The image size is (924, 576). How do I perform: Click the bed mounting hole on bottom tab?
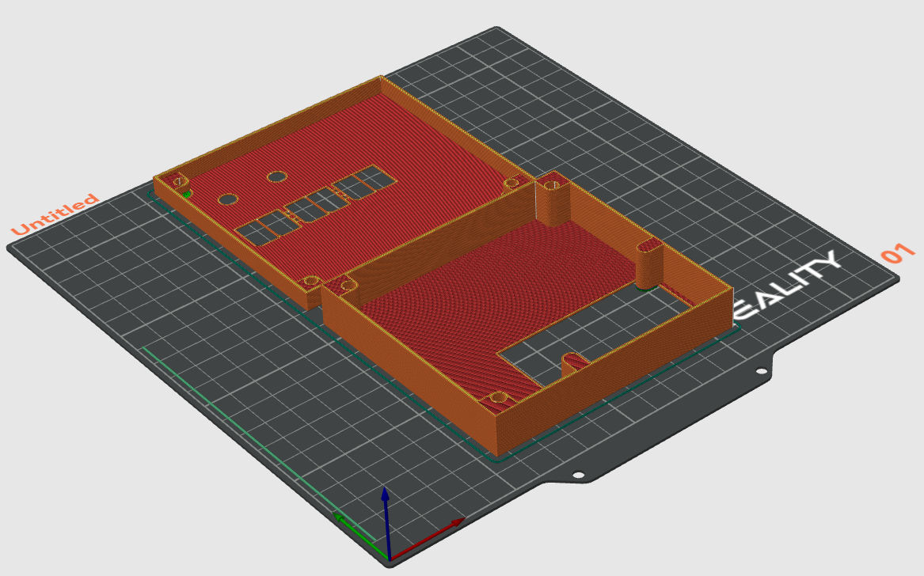pyautogui.click(x=579, y=476)
